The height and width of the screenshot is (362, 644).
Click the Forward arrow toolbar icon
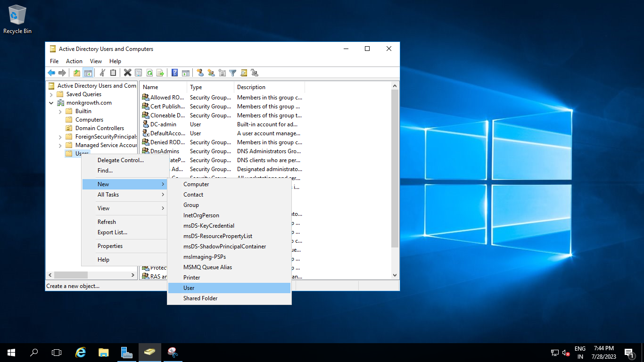[x=62, y=73]
